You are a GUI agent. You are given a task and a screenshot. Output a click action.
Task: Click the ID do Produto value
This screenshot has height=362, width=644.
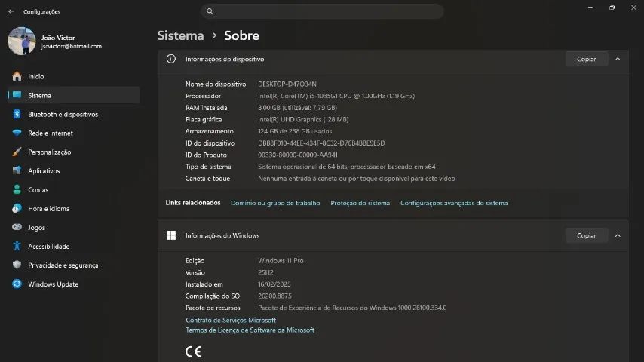point(298,155)
